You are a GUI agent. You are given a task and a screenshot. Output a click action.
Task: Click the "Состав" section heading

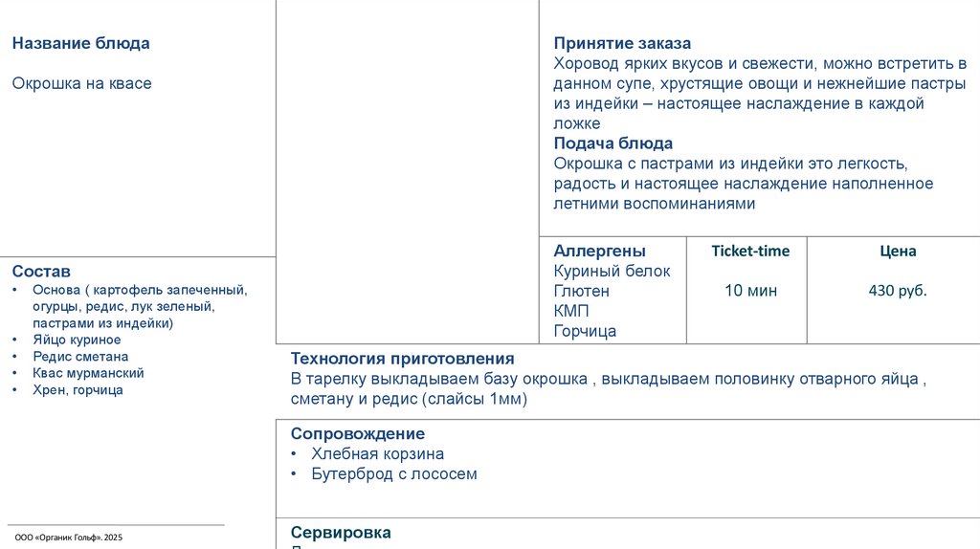click(x=41, y=272)
